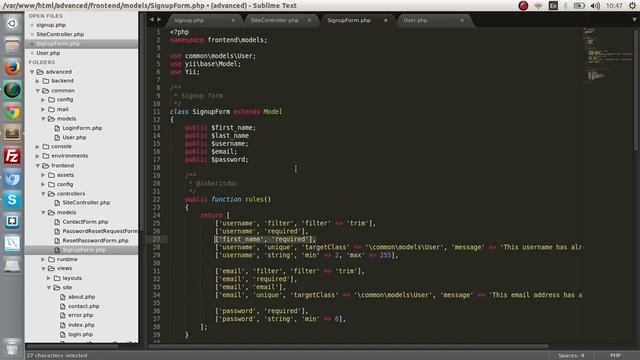This screenshot has width=640, height=360.
Task: Collapse the frontend folder
Action: (38, 166)
